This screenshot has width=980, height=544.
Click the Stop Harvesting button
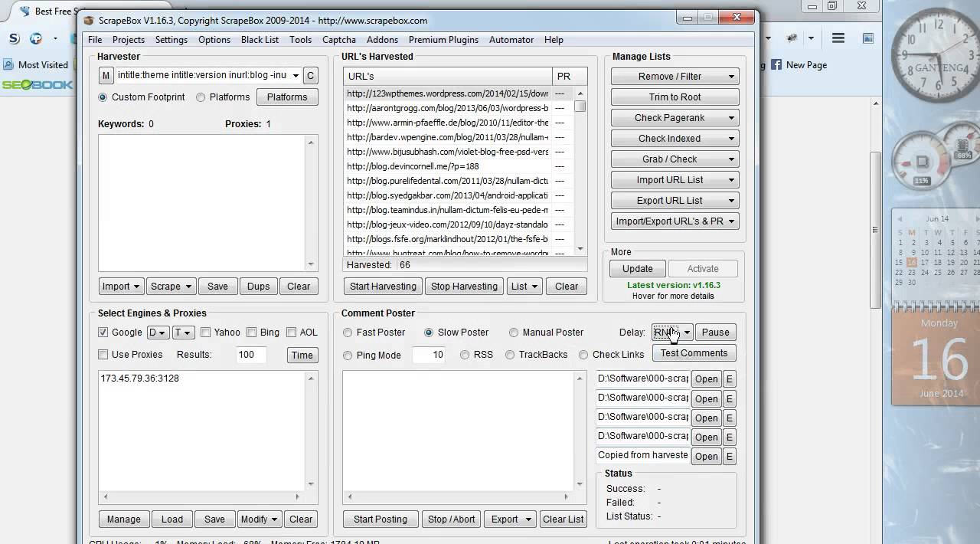[464, 287]
